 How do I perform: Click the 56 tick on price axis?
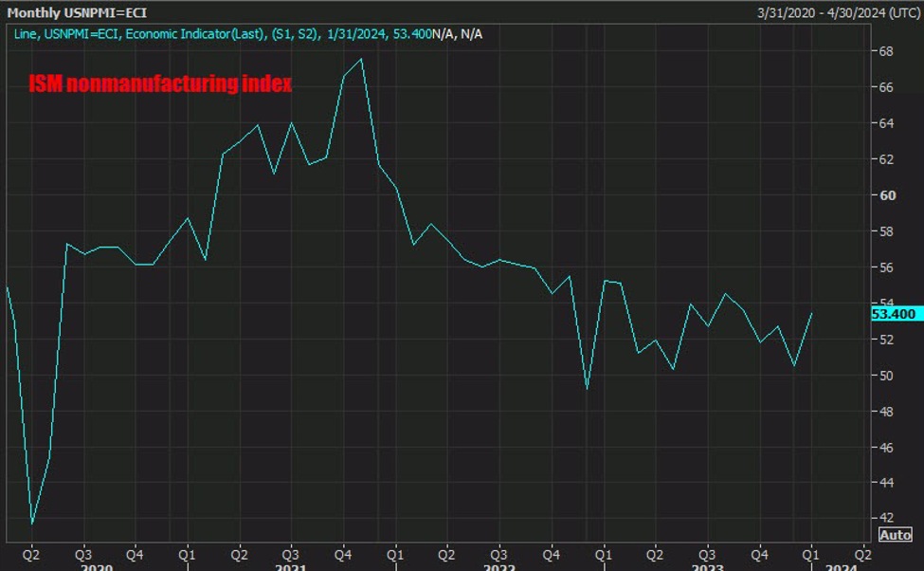click(x=886, y=267)
